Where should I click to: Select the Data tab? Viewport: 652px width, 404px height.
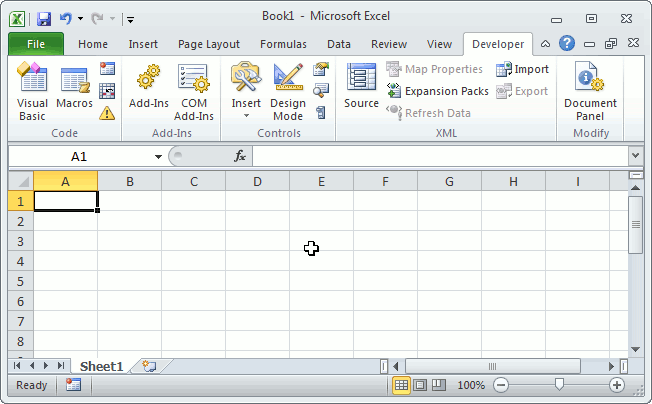338,44
